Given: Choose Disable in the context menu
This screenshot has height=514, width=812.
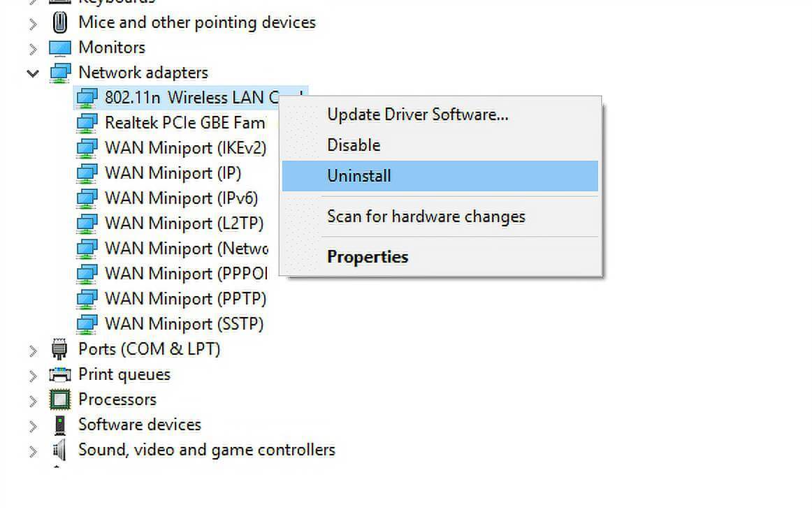Looking at the screenshot, I should (x=354, y=145).
